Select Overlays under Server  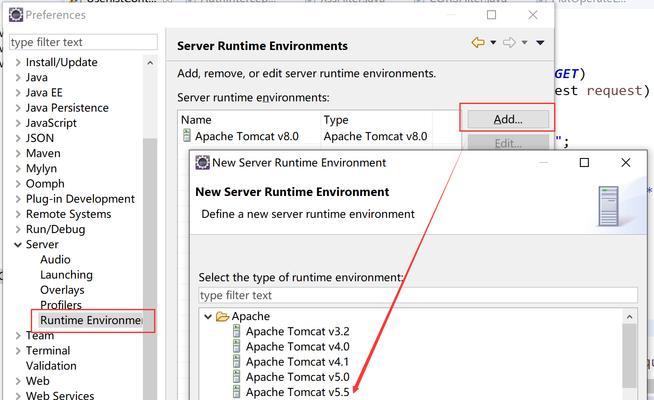62,290
